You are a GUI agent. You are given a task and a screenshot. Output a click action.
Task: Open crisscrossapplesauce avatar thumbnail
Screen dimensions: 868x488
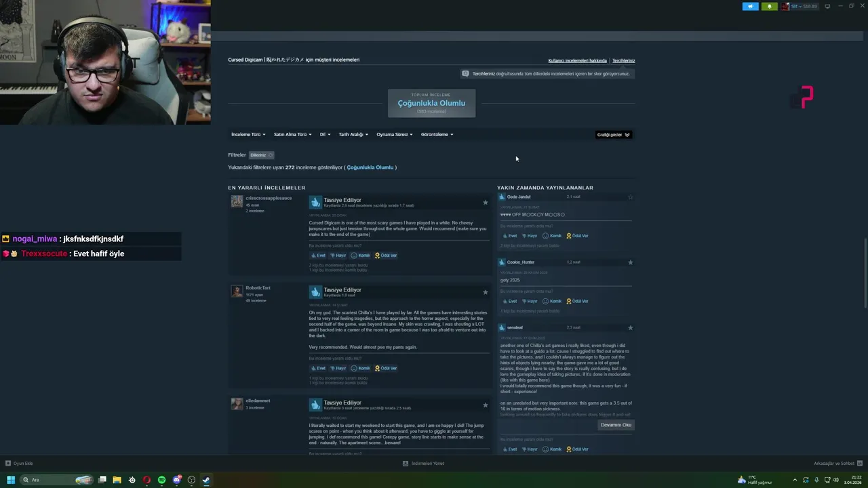tap(237, 201)
